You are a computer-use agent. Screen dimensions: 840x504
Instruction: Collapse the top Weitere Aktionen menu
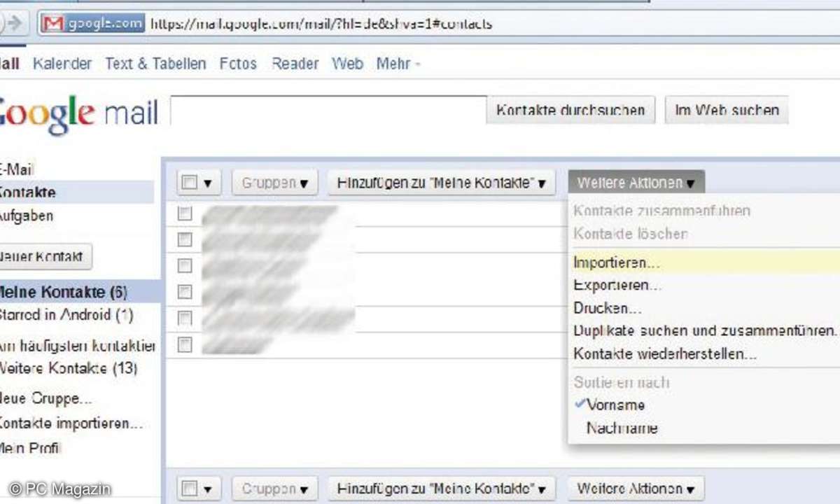[636, 183]
